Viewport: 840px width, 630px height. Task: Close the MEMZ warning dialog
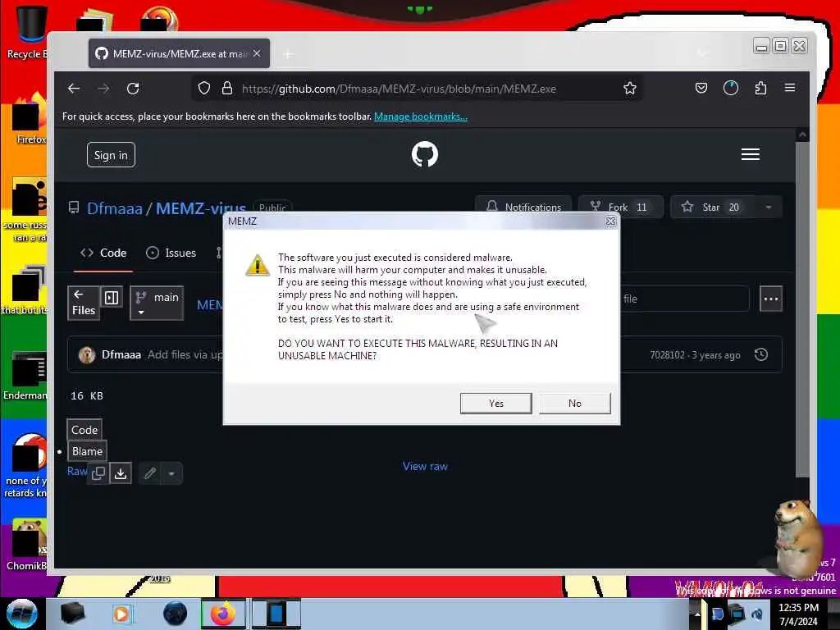(610, 221)
